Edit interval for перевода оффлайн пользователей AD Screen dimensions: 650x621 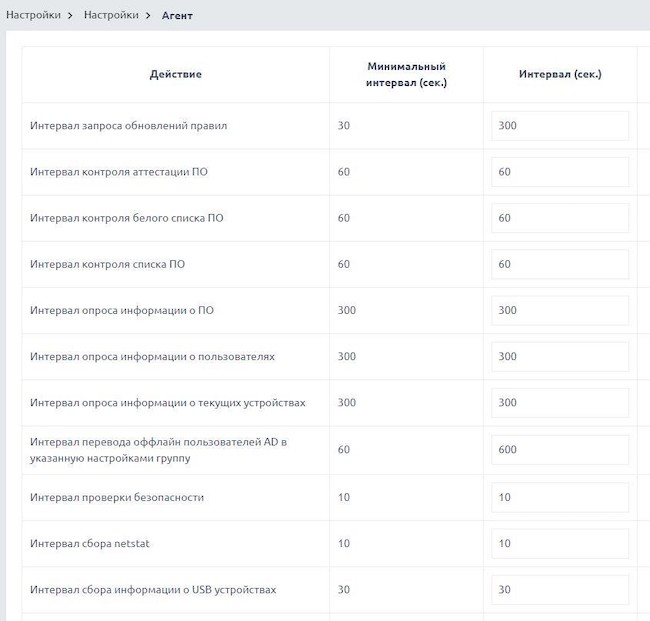click(560, 449)
